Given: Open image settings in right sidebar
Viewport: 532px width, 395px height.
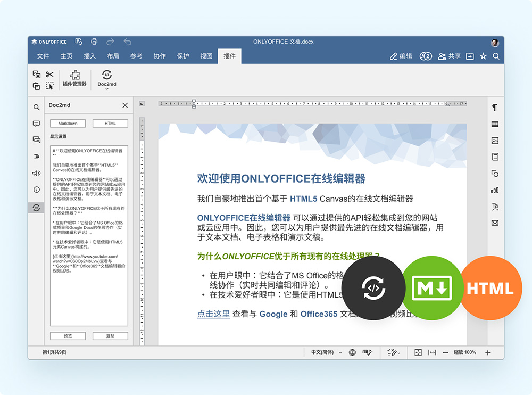Looking at the screenshot, I should tap(495, 140).
